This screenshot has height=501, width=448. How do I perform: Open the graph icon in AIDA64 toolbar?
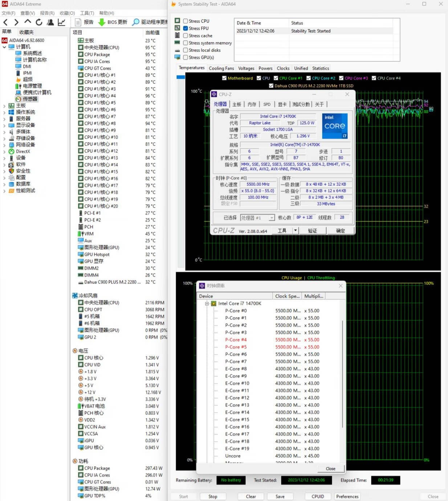(x=62, y=22)
